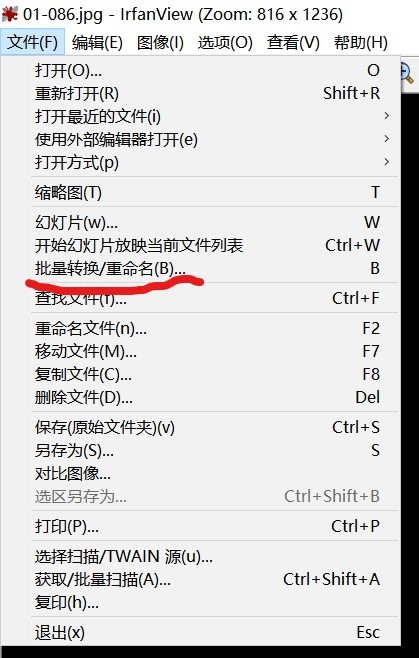Open the 查看(V) menu

click(x=293, y=42)
